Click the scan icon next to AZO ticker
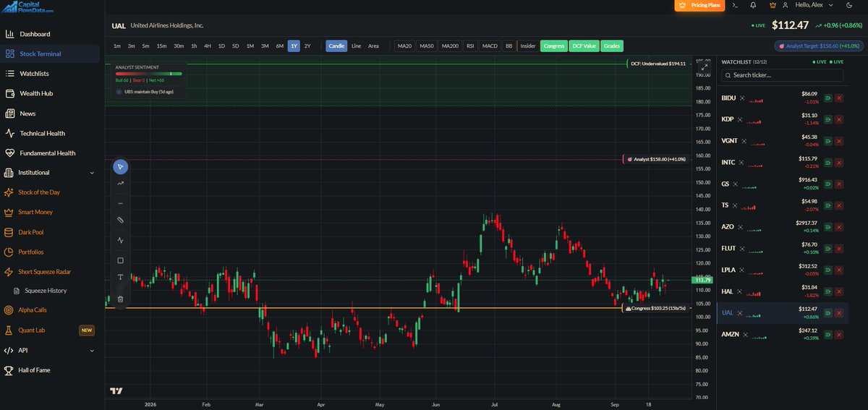The height and width of the screenshot is (410, 868). point(741,227)
